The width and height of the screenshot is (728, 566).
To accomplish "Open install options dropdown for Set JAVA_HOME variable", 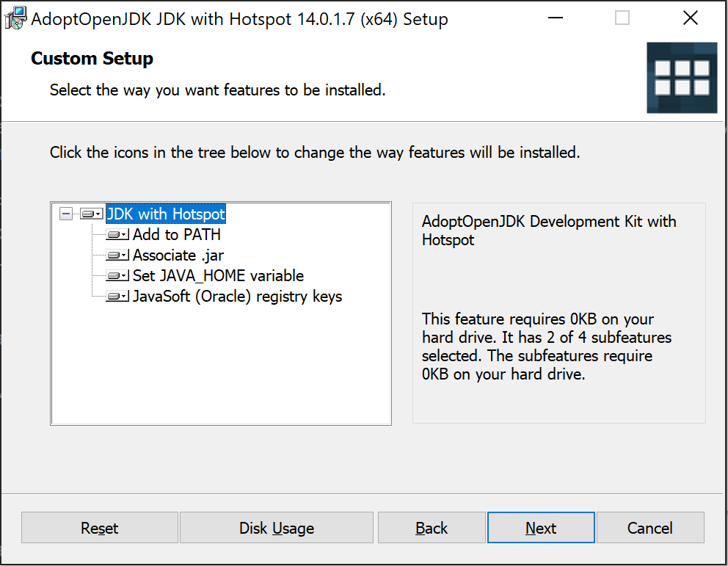I will tap(123, 275).
